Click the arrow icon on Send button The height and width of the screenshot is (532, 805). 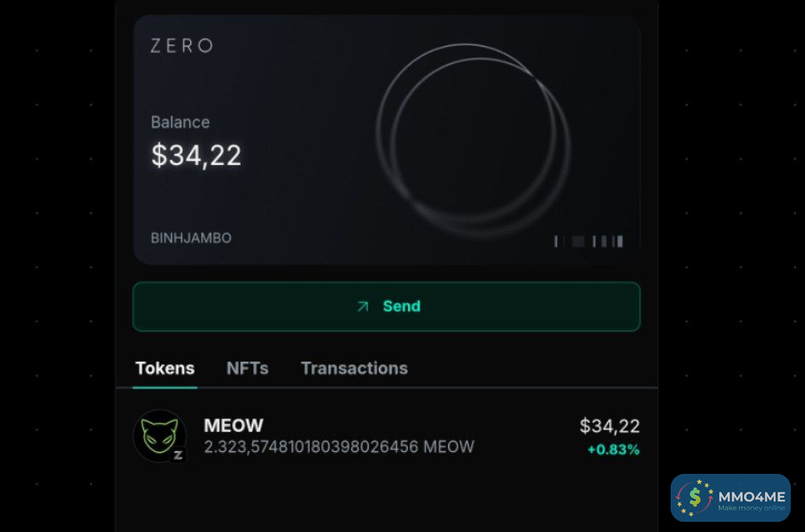362,306
